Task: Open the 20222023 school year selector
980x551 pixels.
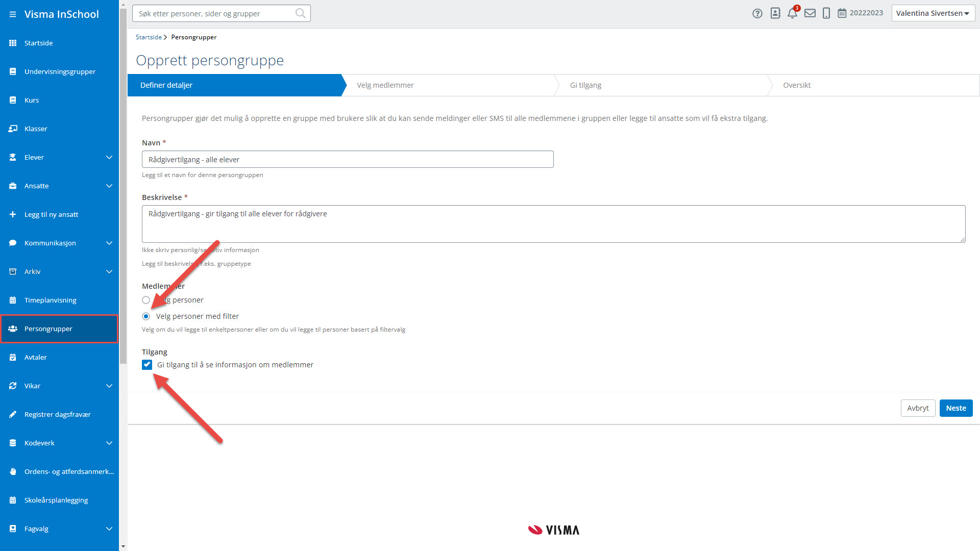Action: pos(861,13)
